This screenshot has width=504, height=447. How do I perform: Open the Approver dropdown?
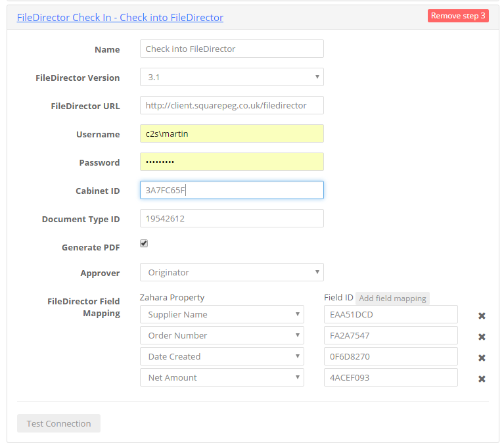[232, 272]
